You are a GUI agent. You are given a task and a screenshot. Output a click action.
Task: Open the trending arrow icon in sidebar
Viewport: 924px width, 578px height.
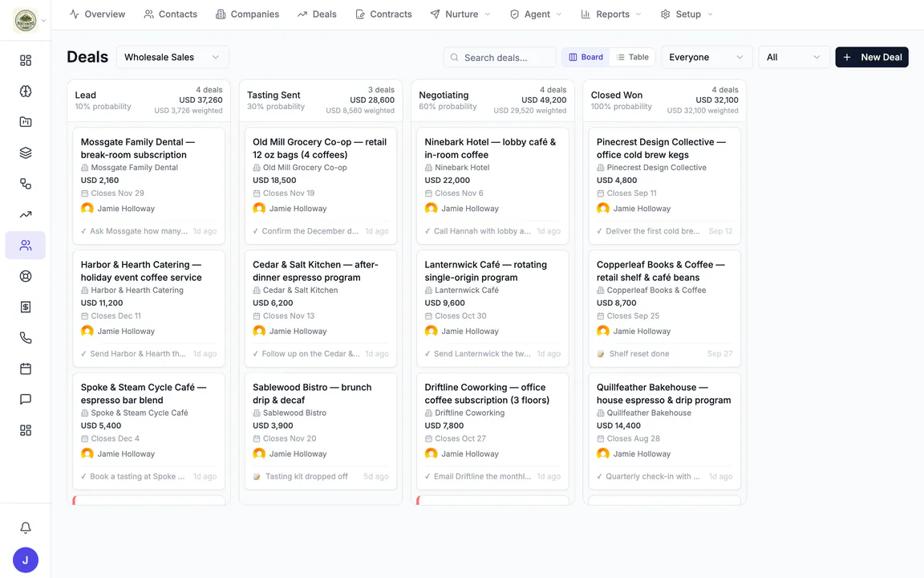[26, 214]
